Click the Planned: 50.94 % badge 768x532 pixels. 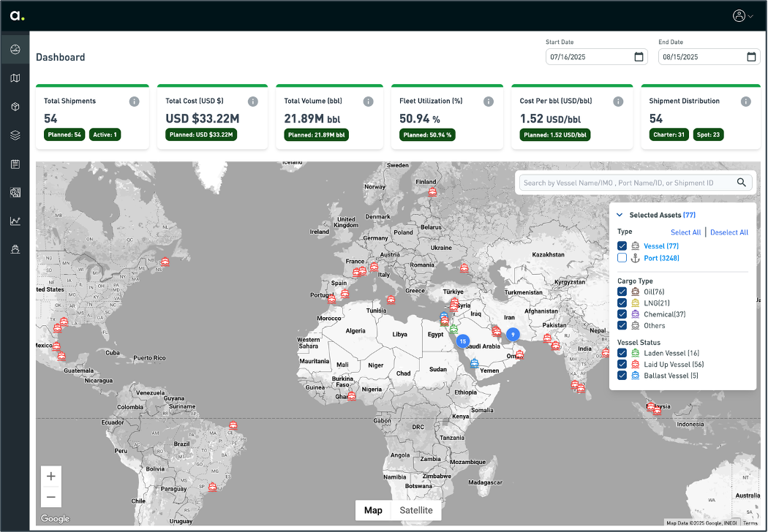[427, 134]
